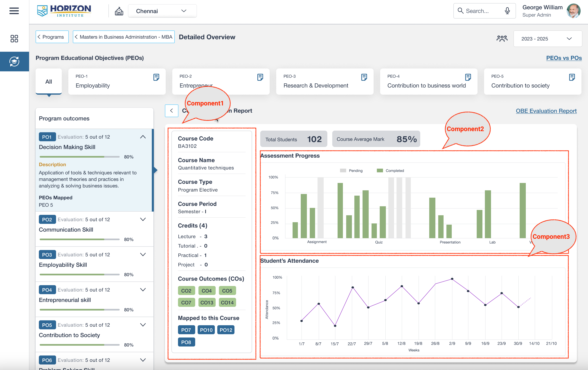Open the note icon on PEO-1 Employability card
Viewport: 588px width, 370px height.
156,77
